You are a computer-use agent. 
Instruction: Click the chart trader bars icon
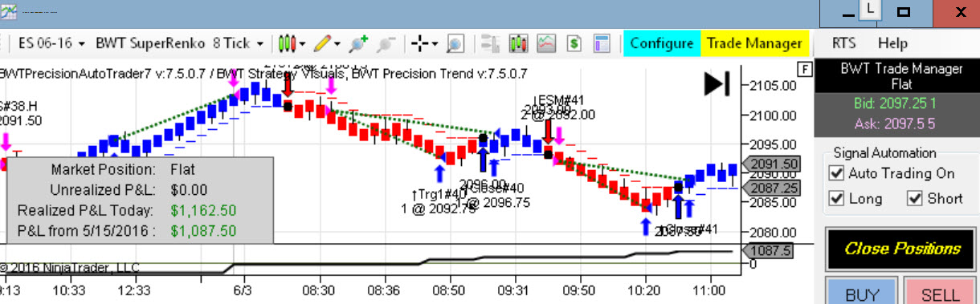click(492, 43)
